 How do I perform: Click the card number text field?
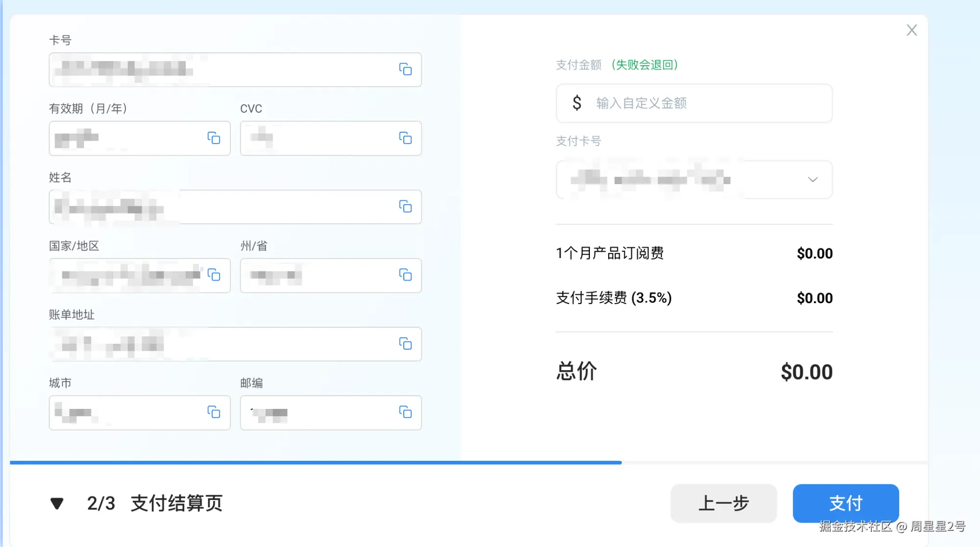[220, 70]
